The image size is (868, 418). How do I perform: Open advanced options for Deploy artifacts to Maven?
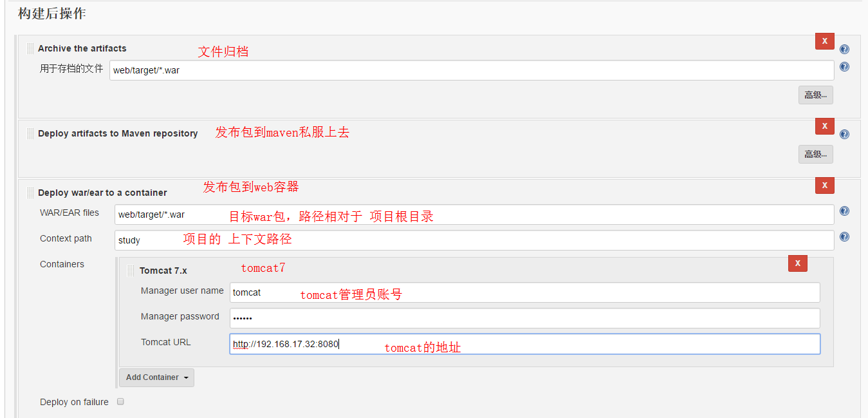click(x=816, y=155)
